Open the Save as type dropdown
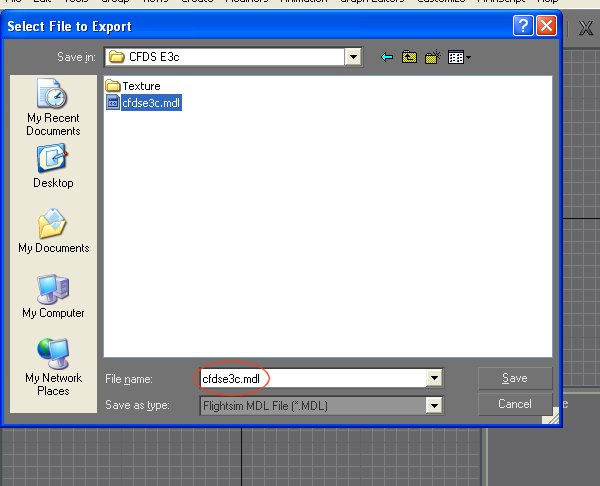Viewport: 600px width, 486px height. (x=433, y=405)
